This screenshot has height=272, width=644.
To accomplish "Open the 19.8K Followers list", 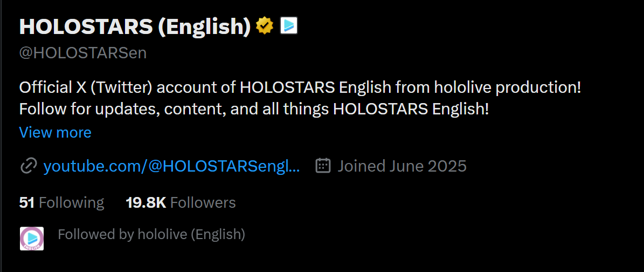I will [181, 202].
